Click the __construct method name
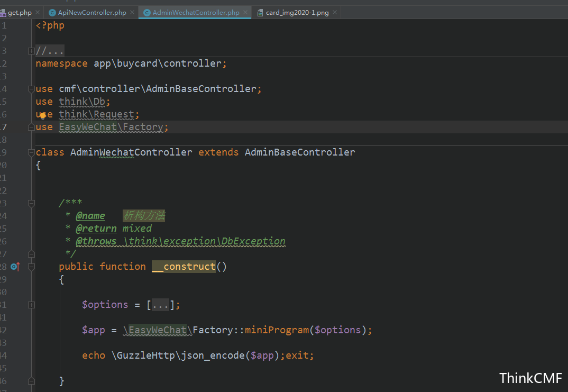The width and height of the screenshot is (568, 392). 184,267
